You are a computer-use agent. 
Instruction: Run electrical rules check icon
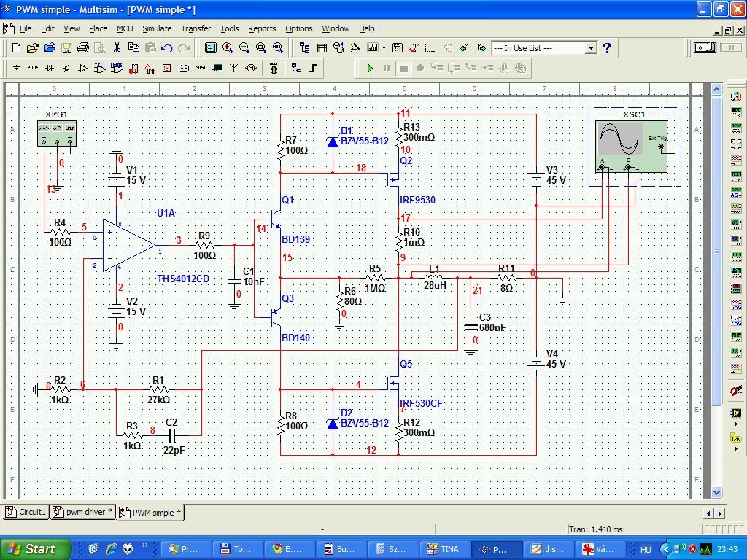point(414,48)
